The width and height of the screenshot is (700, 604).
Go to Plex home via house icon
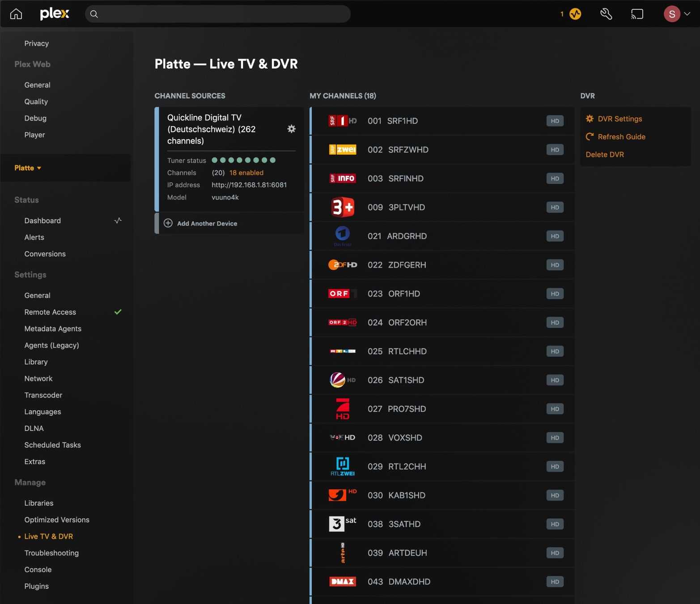(16, 14)
